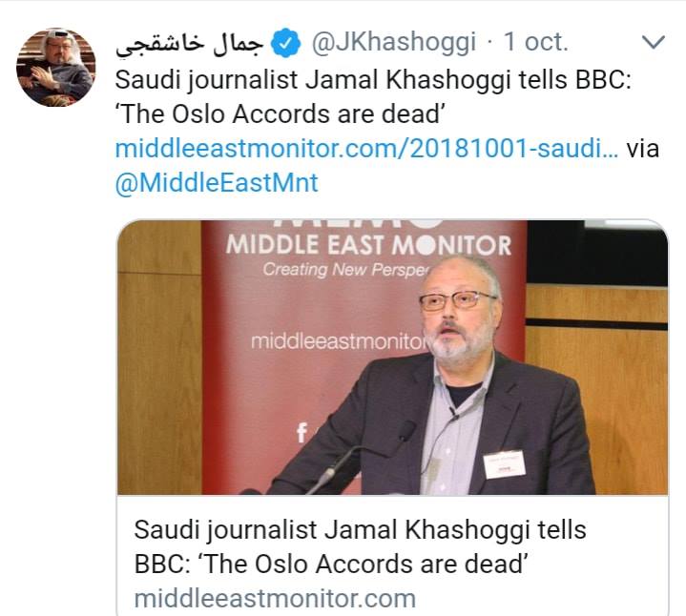Click the 'MIDDLE EAST MONITOR' banner logo text
This screenshot has width=686, height=616.
368,245
